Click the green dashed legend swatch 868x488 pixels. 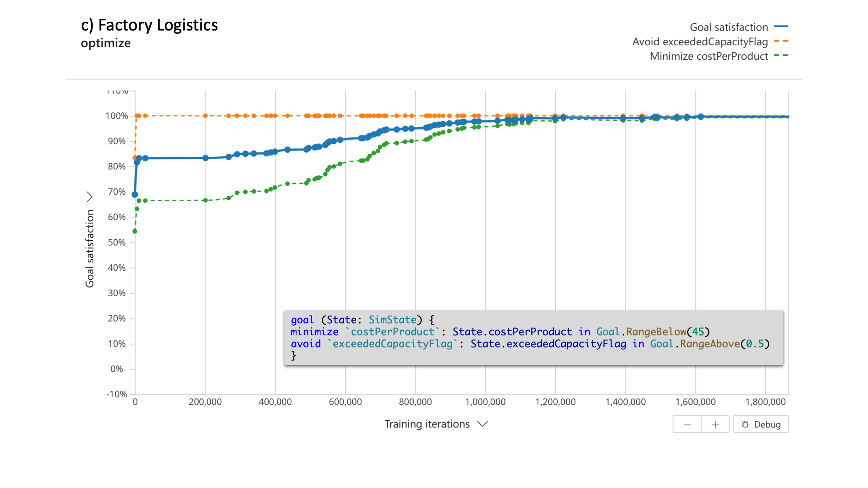pos(781,56)
